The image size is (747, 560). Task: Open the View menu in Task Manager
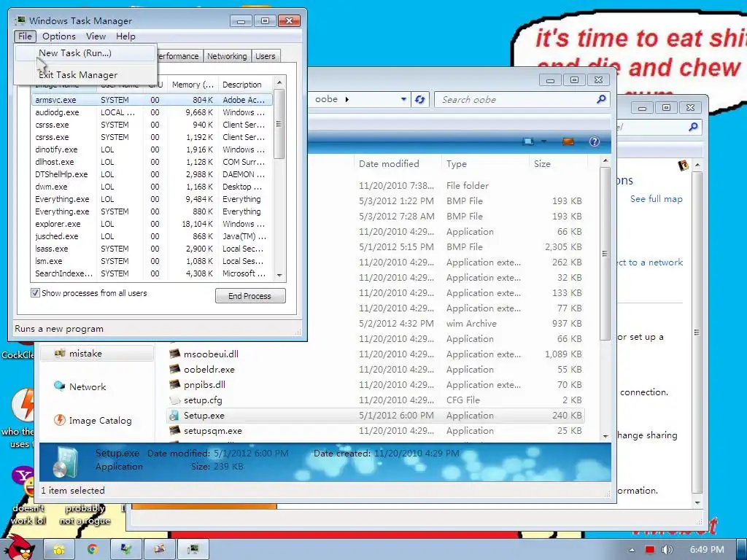(96, 36)
